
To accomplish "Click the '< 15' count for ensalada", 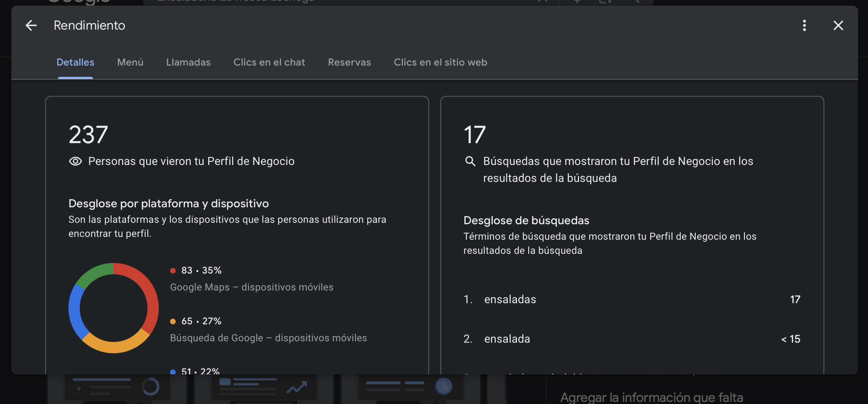I will tap(791, 339).
